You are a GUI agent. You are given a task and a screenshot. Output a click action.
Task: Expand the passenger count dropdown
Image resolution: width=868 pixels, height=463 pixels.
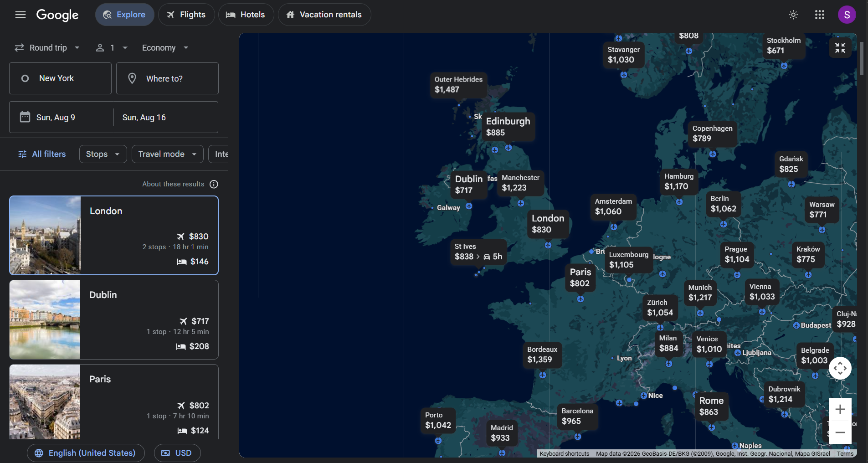point(112,48)
